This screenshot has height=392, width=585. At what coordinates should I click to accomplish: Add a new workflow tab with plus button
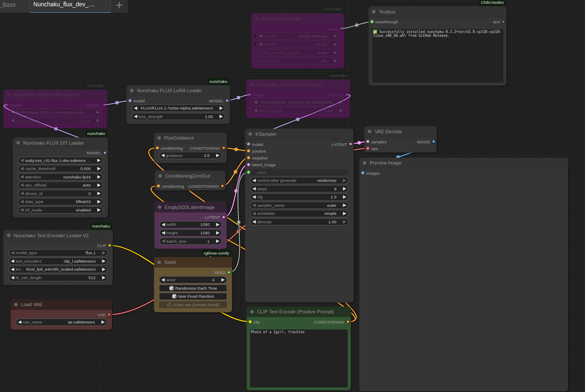pos(119,5)
